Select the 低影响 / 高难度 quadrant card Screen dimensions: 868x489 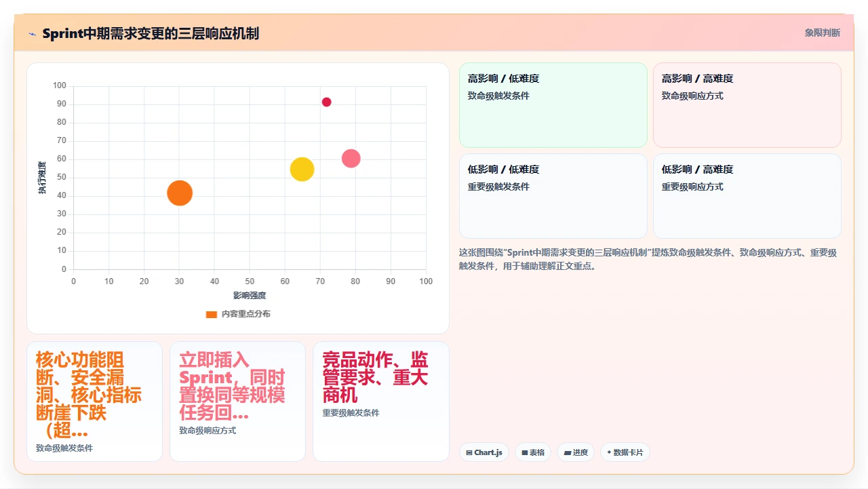(747, 196)
